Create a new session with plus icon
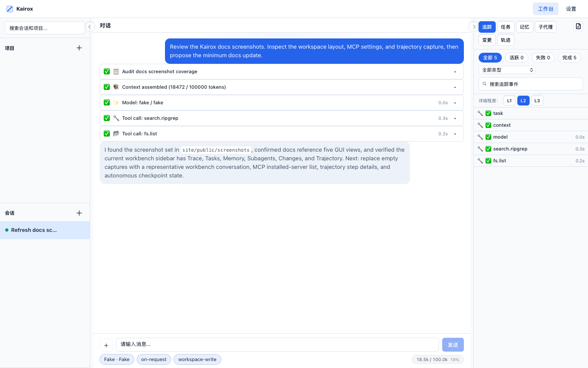Viewport: 588px width, 368px height. click(79, 213)
